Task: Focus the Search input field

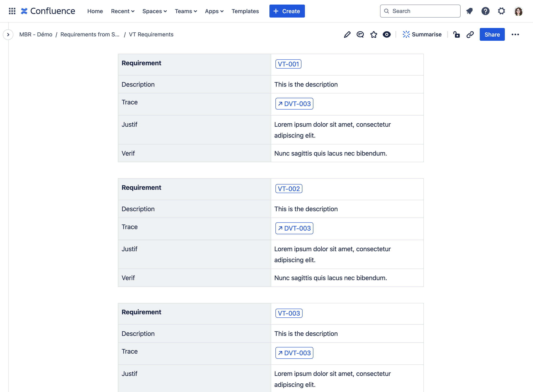Action: click(x=420, y=11)
